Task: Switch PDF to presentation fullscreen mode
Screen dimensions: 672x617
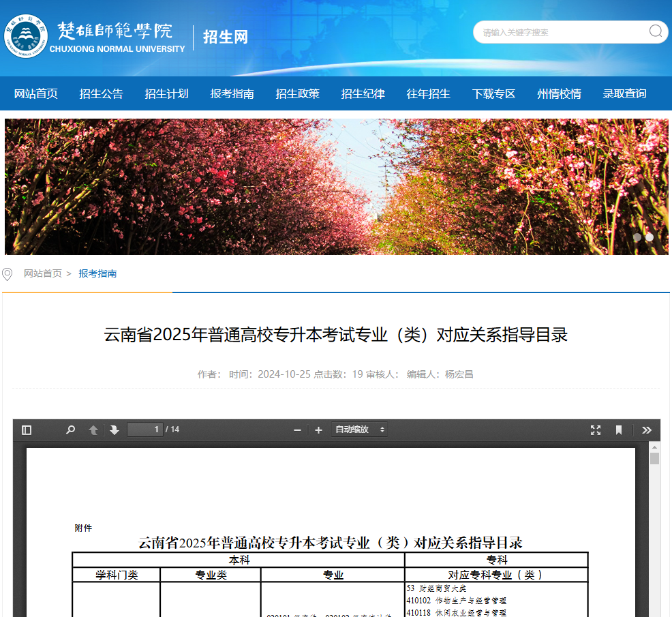Action: (x=596, y=430)
